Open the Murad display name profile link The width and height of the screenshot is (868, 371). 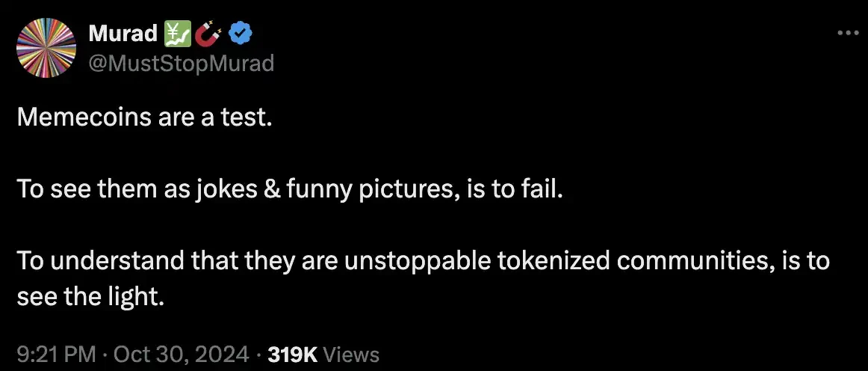click(x=123, y=34)
